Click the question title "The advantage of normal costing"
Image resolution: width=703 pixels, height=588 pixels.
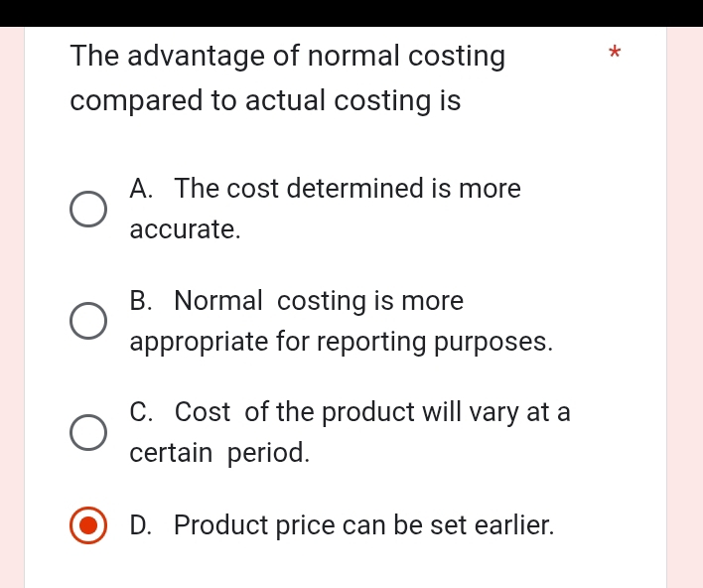[x=288, y=57]
